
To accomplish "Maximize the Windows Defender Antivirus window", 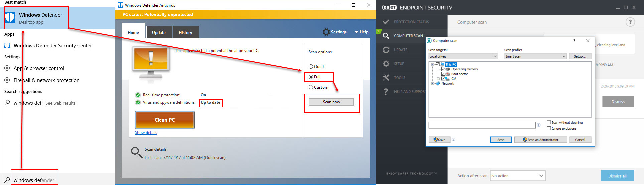I will pyautogui.click(x=353, y=5).
